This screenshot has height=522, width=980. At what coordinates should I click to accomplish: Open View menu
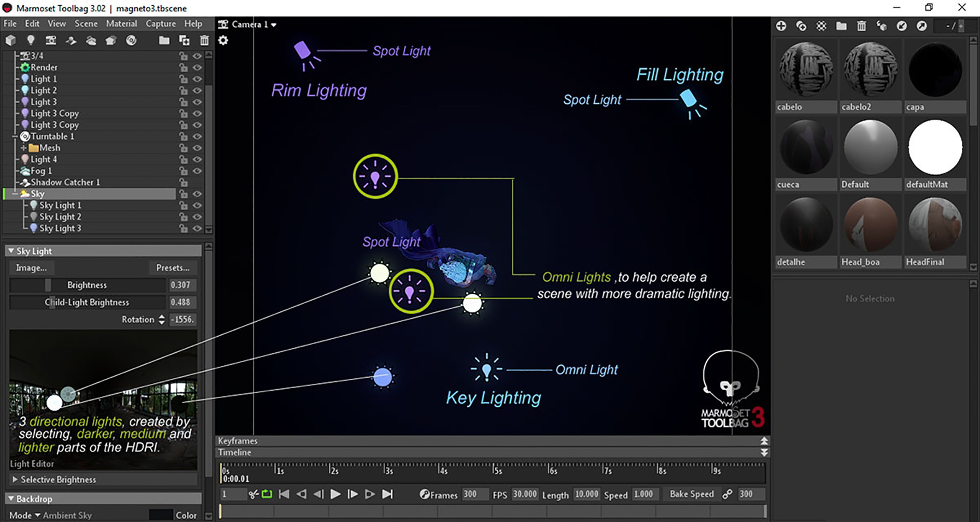point(57,24)
